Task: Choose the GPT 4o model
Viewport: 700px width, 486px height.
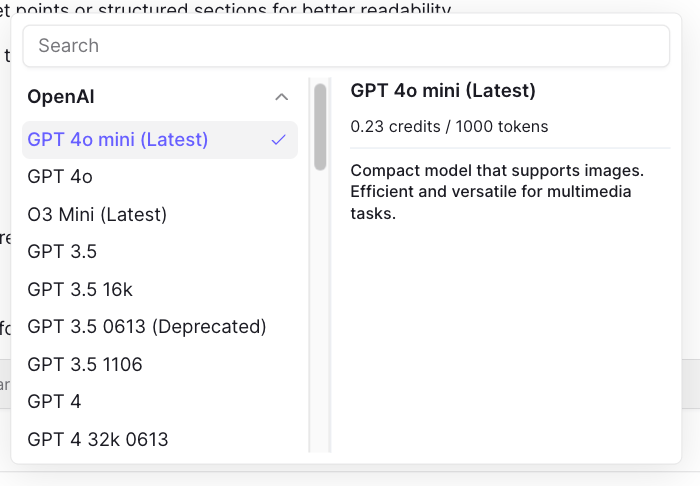Action: (x=160, y=177)
